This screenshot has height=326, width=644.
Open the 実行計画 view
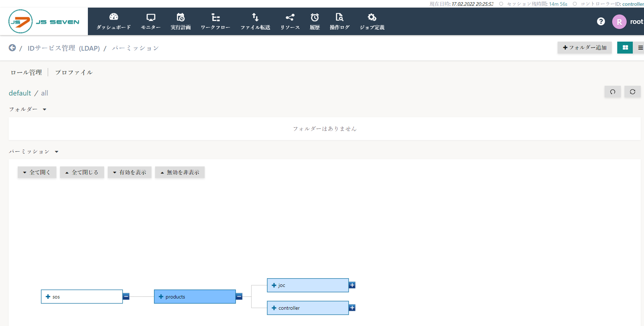pyautogui.click(x=181, y=21)
